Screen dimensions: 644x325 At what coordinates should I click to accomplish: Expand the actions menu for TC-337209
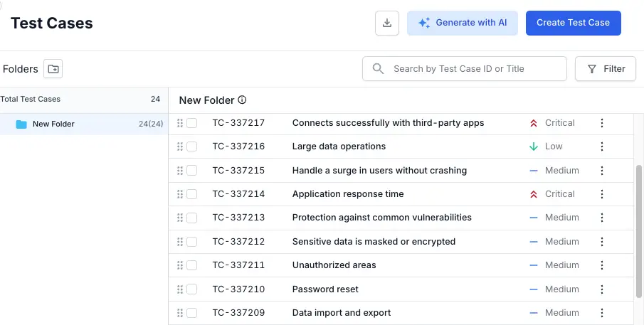pos(602,313)
